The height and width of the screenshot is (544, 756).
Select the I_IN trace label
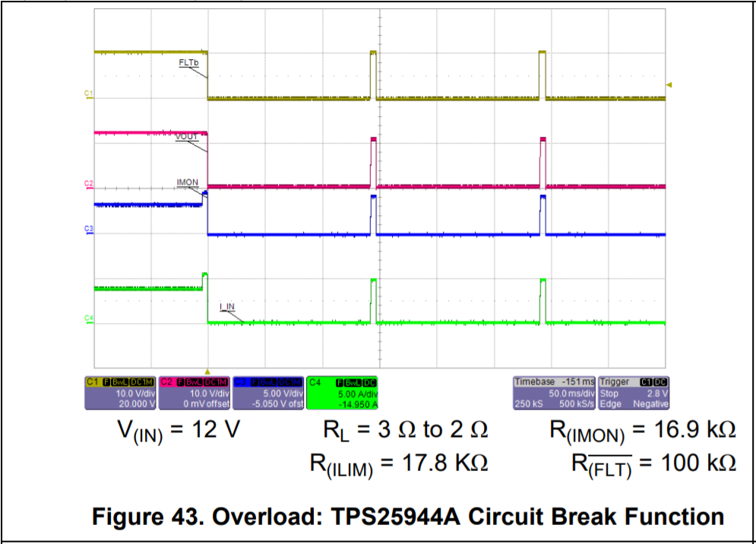click(227, 307)
